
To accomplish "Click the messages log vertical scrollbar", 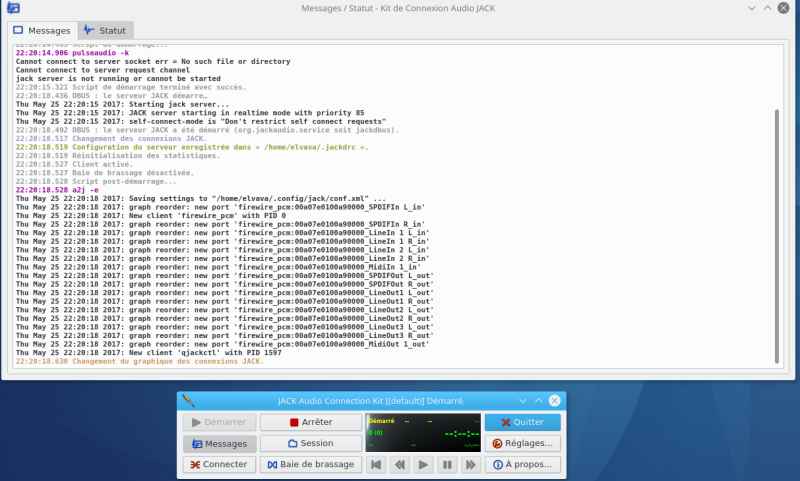I will pos(777,236).
